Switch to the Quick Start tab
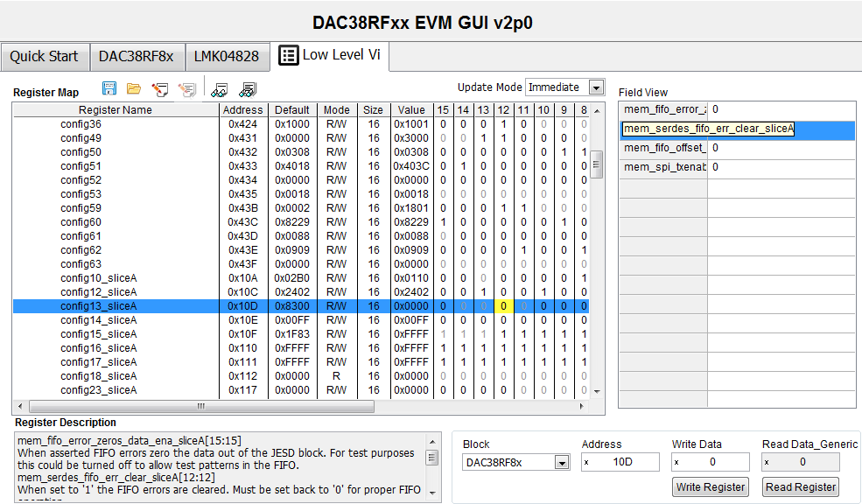This screenshot has height=504, width=862. point(45,57)
